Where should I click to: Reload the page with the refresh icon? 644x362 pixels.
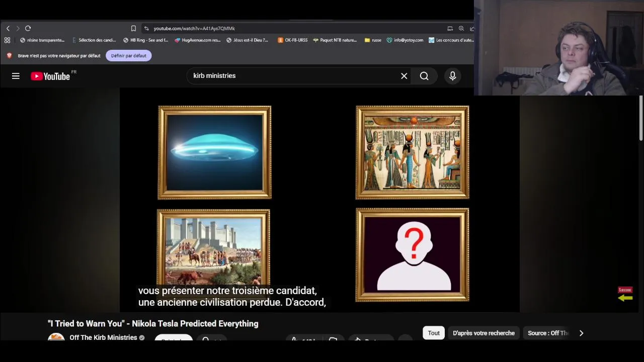pyautogui.click(x=28, y=29)
